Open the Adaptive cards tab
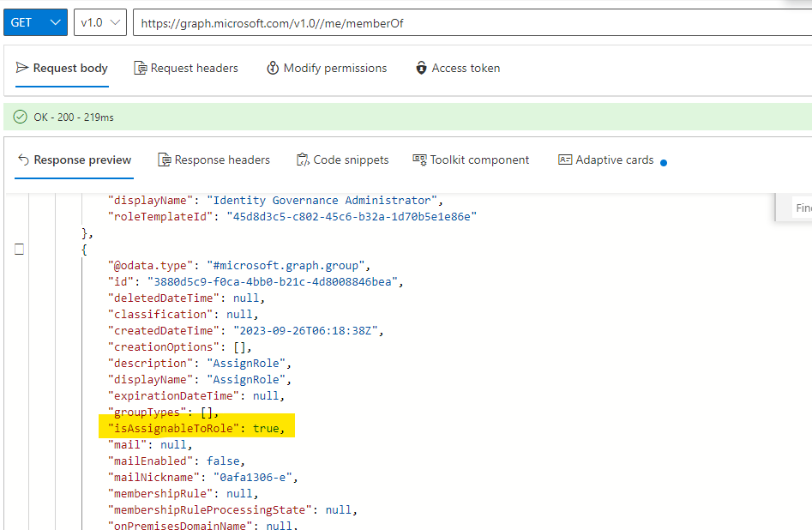The height and width of the screenshot is (530, 812). [606, 160]
